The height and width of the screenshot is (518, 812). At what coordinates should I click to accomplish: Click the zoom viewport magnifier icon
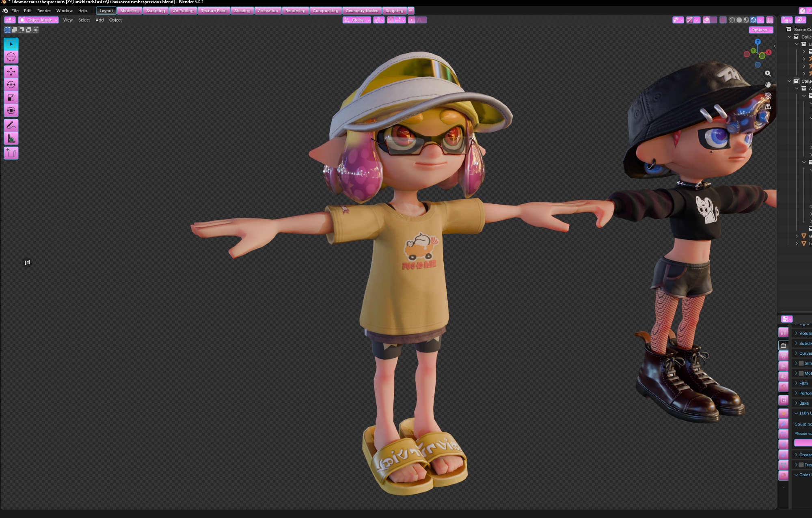pyautogui.click(x=768, y=73)
